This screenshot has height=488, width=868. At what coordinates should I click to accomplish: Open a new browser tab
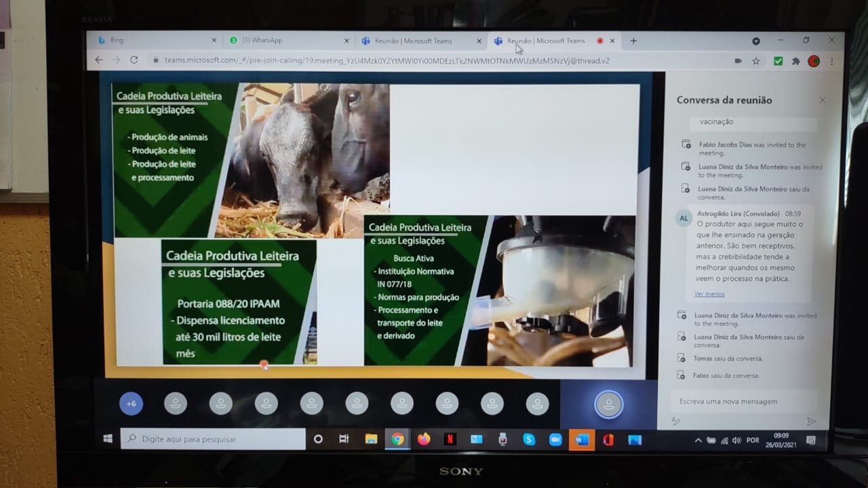coord(633,41)
